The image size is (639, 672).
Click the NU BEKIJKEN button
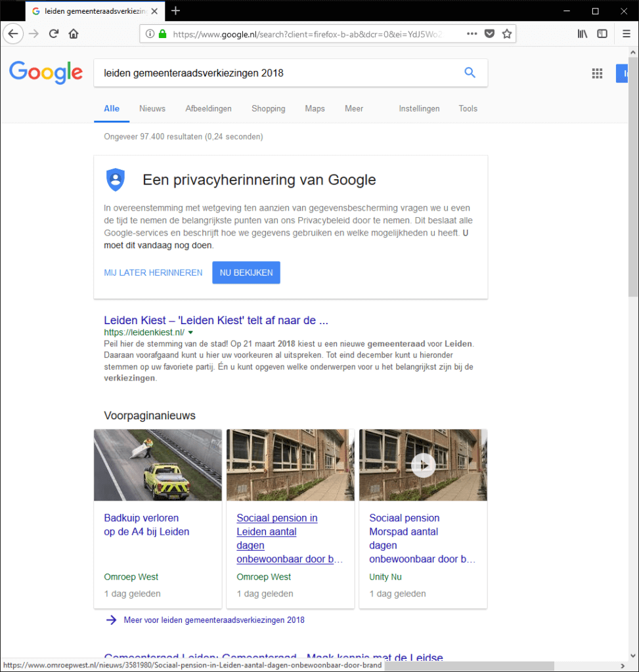(246, 272)
